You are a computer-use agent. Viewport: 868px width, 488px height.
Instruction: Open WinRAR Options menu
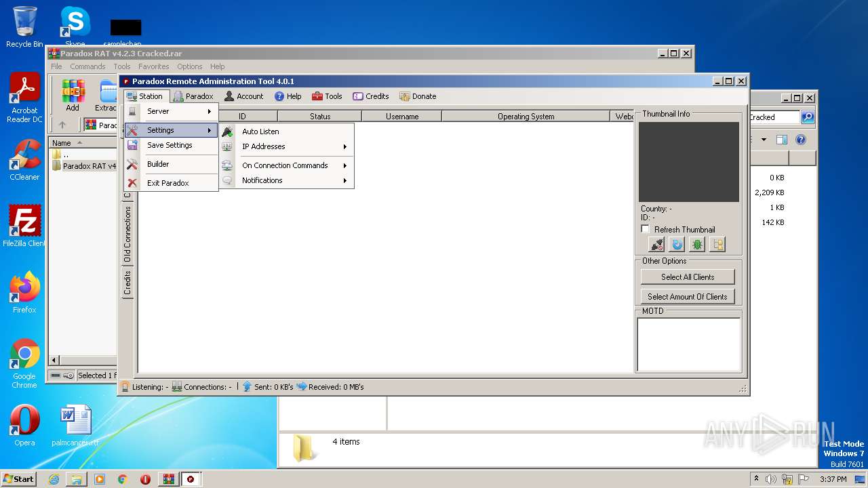190,66
